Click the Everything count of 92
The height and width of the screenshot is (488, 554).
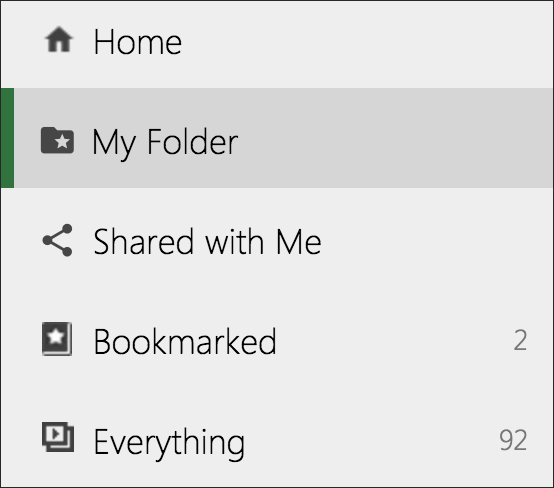click(513, 440)
